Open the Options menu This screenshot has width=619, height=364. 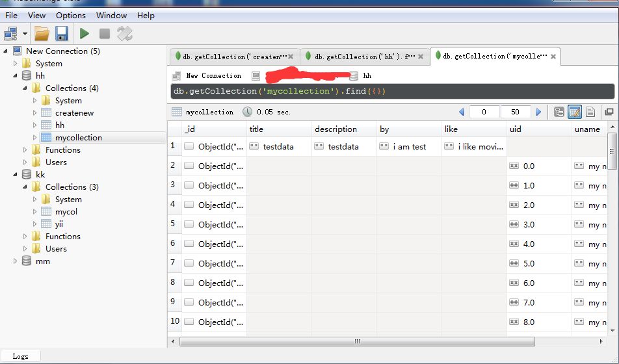pyautogui.click(x=70, y=15)
